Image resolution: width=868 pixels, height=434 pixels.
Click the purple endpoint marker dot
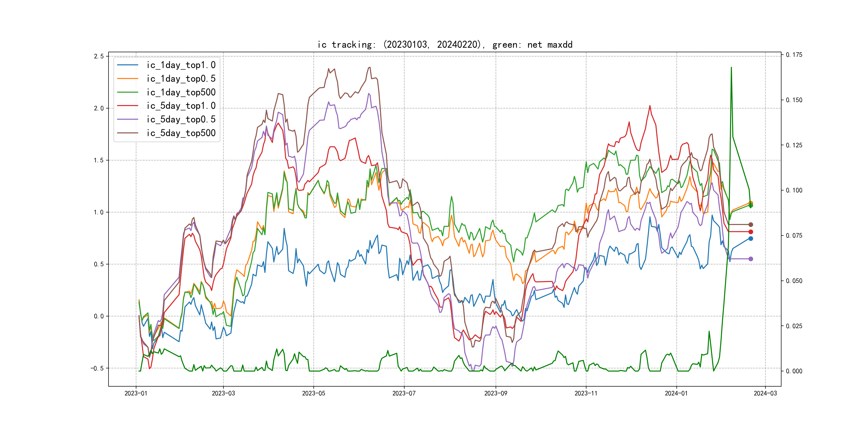(x=751, y=259)
